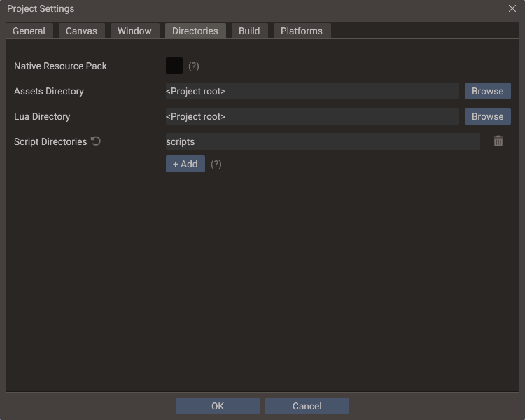Browse for the Lua Directory
The width and height of the screenshot is (525, 420).
coord(487,116)
